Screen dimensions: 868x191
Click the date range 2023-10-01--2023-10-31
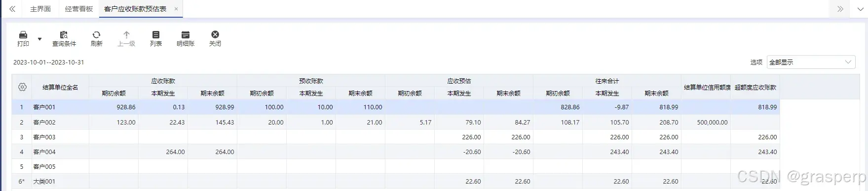tap(48, 63)
